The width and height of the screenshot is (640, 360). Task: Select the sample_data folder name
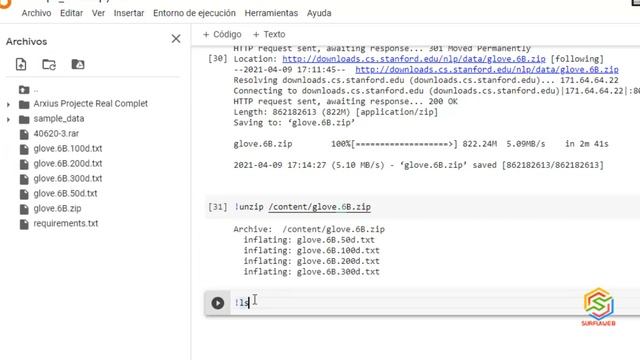click(x=59, y=119)
